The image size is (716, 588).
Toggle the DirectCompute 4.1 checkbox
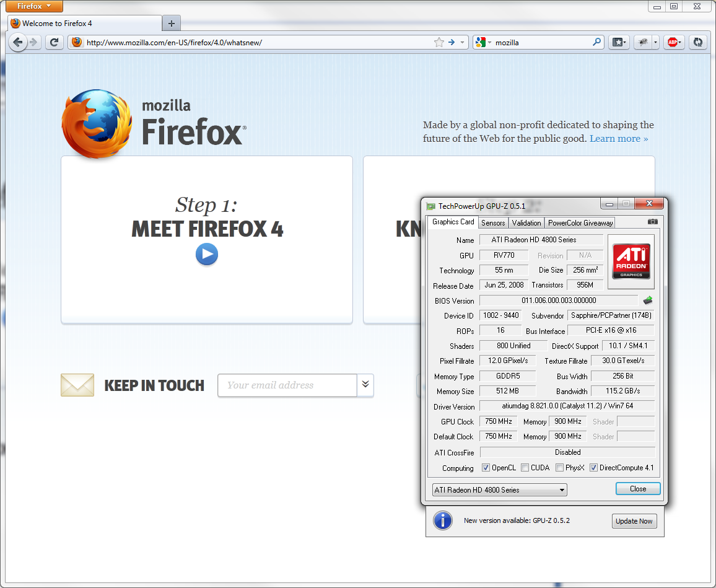pyautogui.click(x=593, y=468)
